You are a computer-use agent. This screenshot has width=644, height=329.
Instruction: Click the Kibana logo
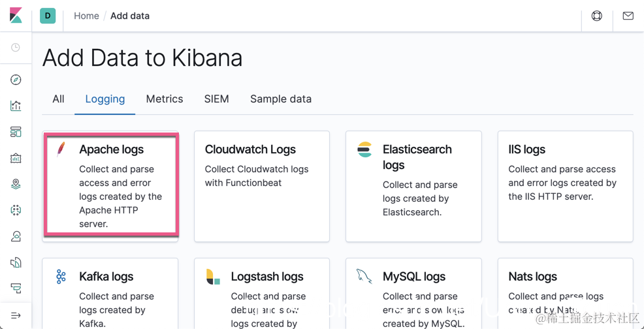16,16
